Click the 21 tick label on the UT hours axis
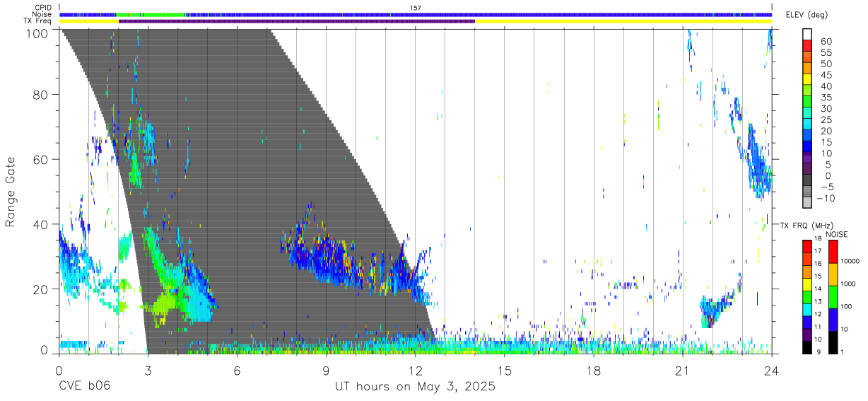The image size is (868, 401). [x=682, y=371]
